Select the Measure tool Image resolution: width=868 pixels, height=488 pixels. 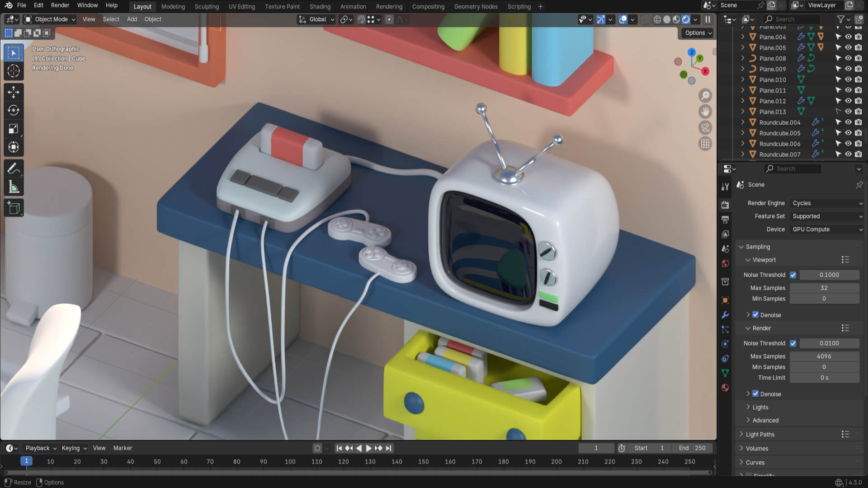(14, 187)
